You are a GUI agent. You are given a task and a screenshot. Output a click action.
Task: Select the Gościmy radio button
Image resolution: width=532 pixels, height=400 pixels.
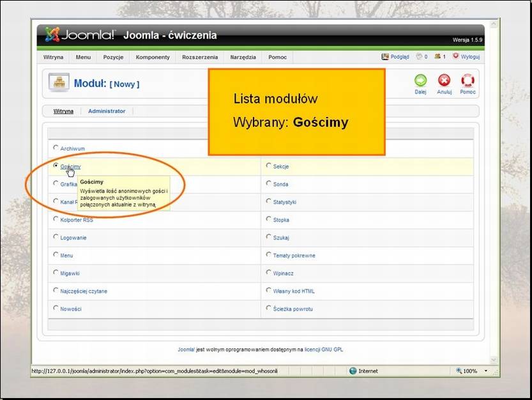56,165
